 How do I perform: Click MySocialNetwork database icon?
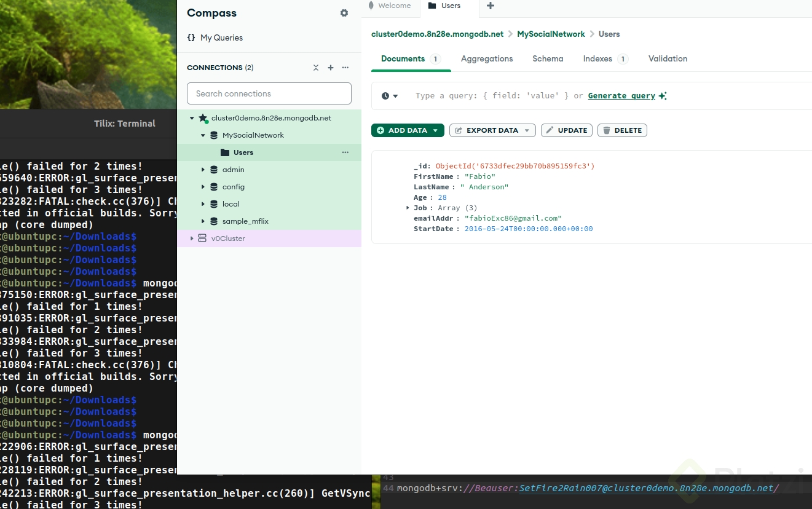pyautogui.click(x=214, y=135)
